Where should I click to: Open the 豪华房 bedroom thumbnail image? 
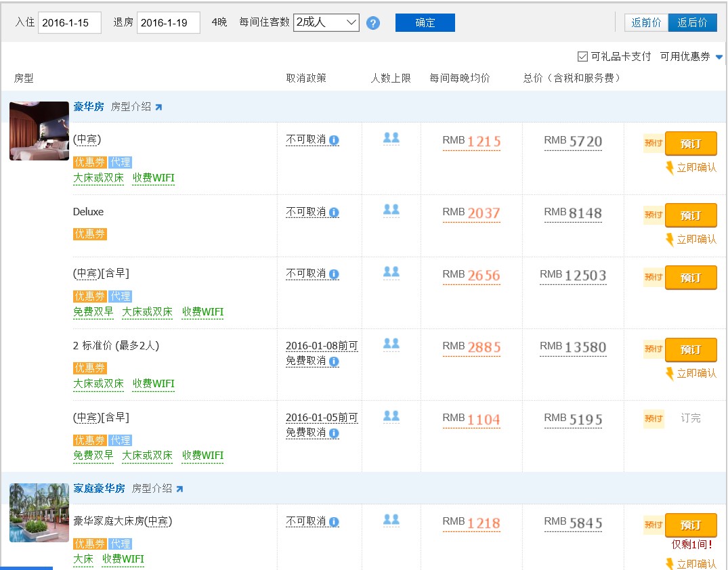click(x=39, y=131)
